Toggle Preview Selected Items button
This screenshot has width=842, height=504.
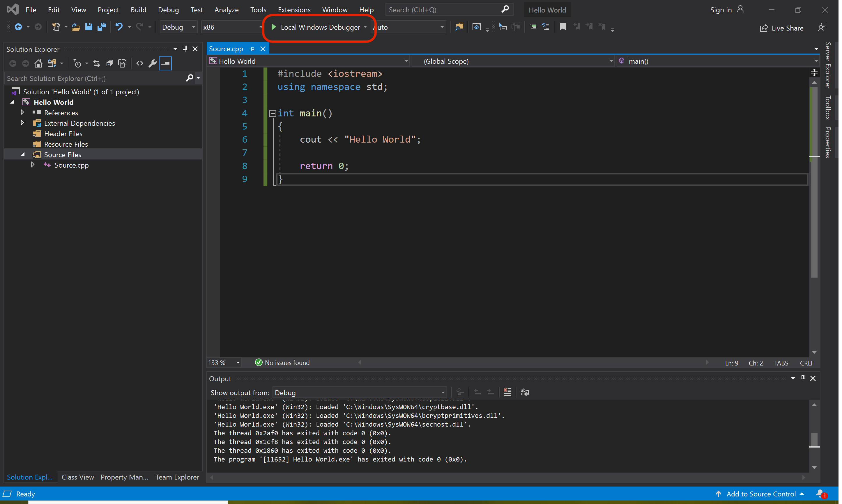pos(165,63)
